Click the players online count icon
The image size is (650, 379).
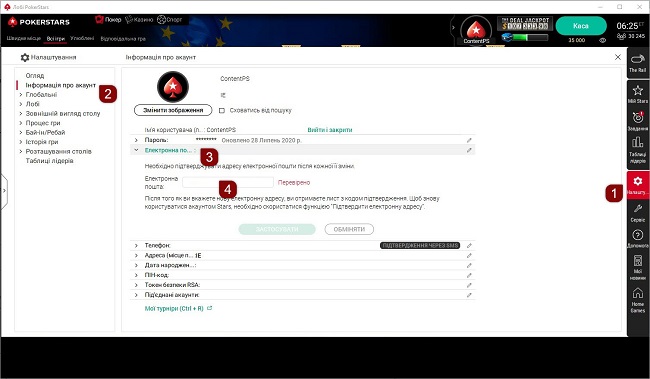pos(621,36)
